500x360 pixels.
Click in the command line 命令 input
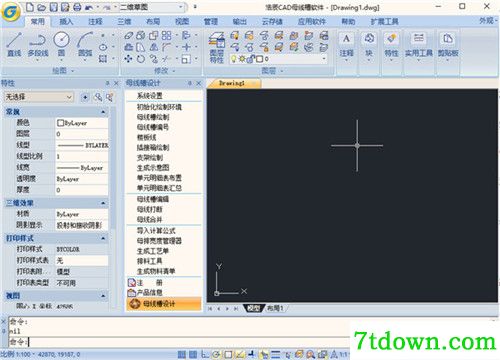tap(179, 342)
